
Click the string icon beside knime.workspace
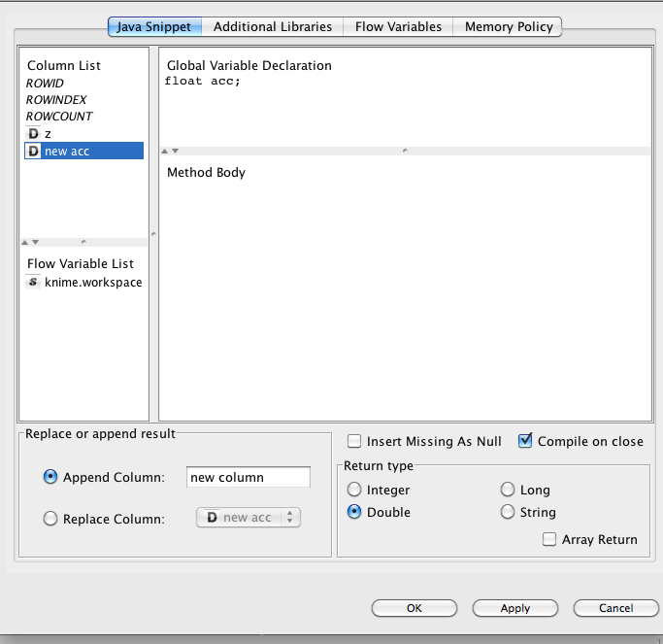coord(33,282)
